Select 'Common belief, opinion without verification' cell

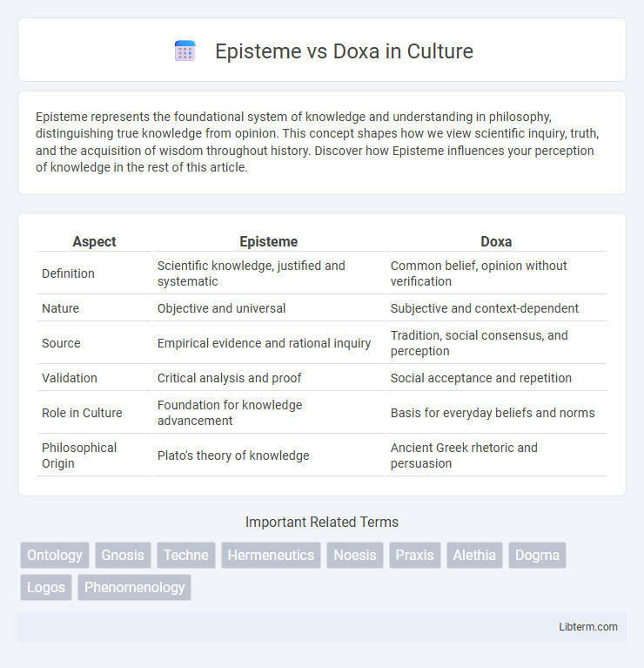[496, 273]
